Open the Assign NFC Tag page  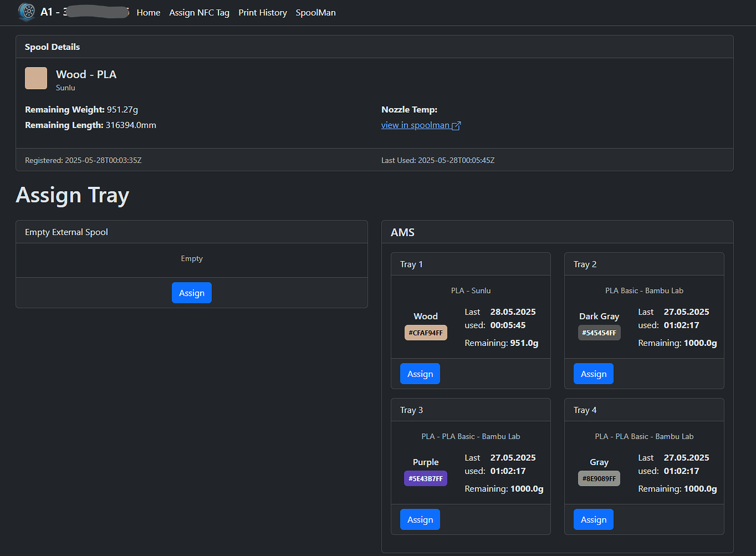tap(199, 12)
